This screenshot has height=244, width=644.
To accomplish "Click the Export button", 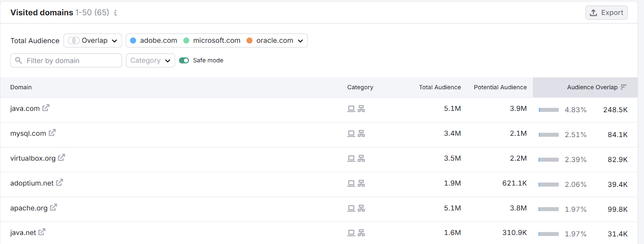I will 606,13.
